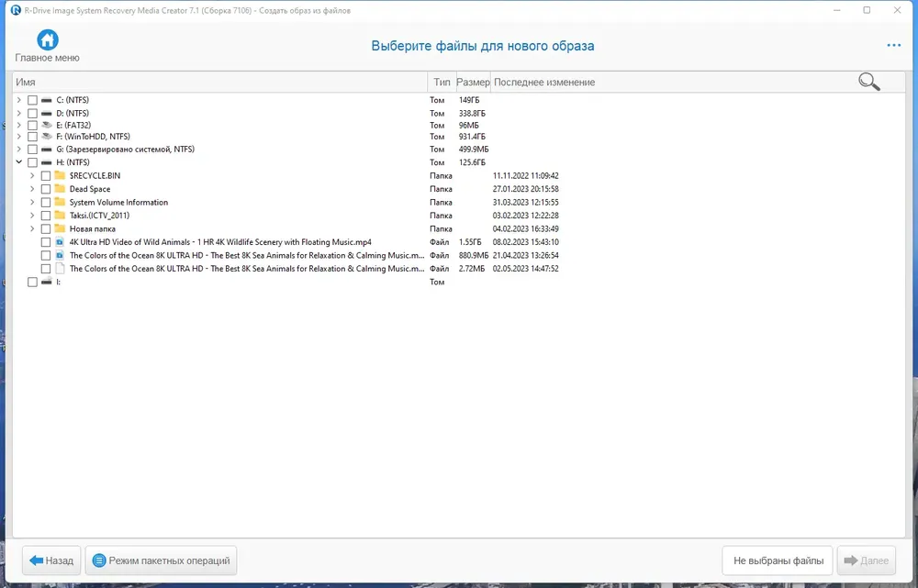This screenshot has width=918, height=588.
Task: Click the 02.05.2023 14:47:52 date
Action: click(x=526, y=269)
